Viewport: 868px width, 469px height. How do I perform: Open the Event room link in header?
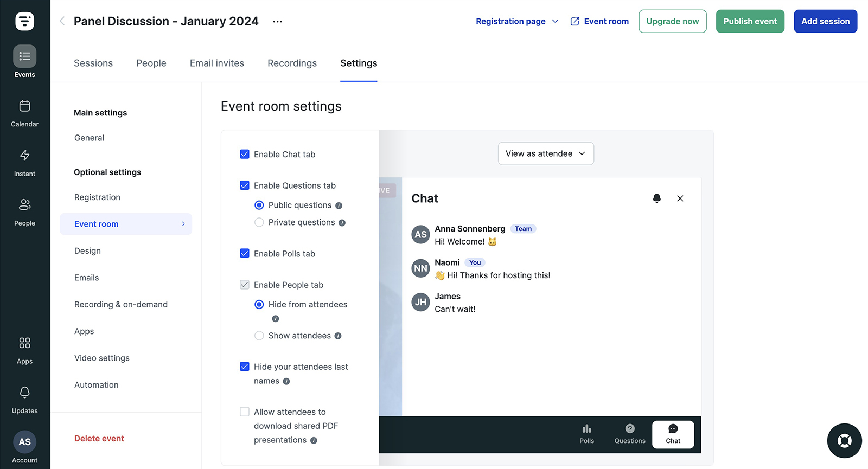tap(599, 21)
